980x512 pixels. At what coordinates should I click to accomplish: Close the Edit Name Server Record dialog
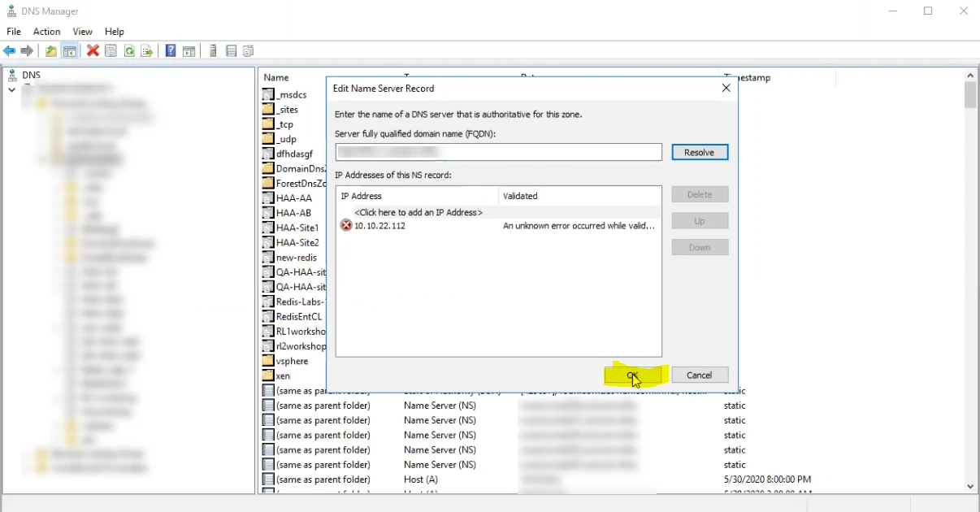726,88
